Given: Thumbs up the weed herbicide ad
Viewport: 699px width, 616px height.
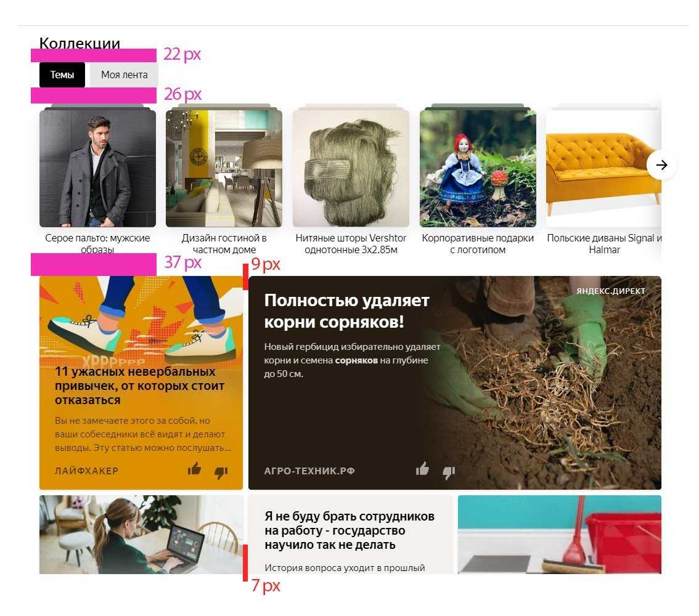Looking at the screenshot, I should (422, 469).
